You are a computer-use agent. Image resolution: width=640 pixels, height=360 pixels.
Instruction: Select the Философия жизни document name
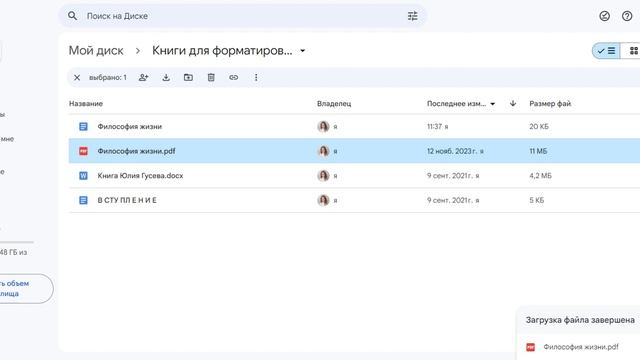pos(130,127)
